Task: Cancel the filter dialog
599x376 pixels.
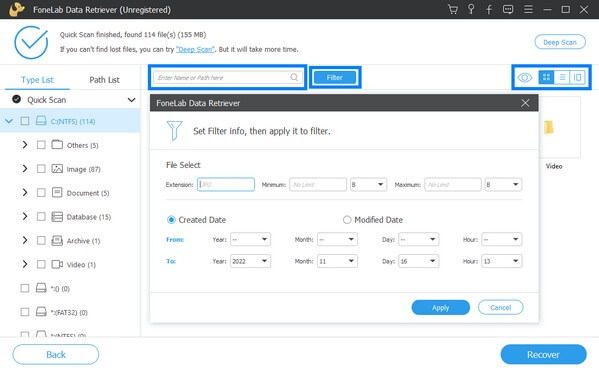Action: pyautogui.click(x=500, y=307)
